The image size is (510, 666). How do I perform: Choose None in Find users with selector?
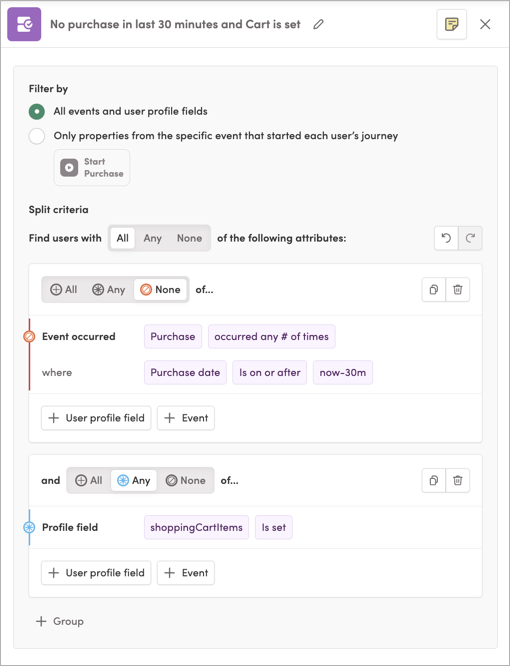coord(189,238)
